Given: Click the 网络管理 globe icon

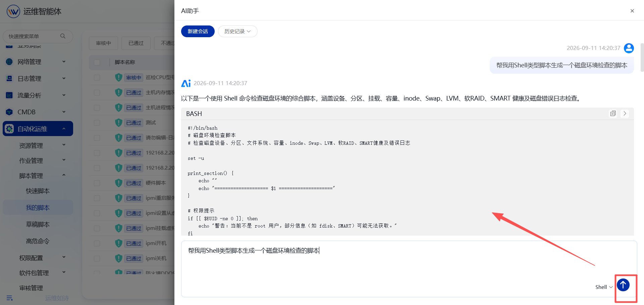Looking at the screenshot, I should (x=9, y=62).
